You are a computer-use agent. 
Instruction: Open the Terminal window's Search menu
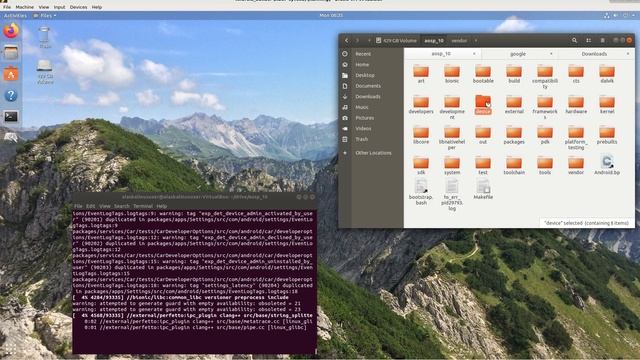click(x=122, y=206)
